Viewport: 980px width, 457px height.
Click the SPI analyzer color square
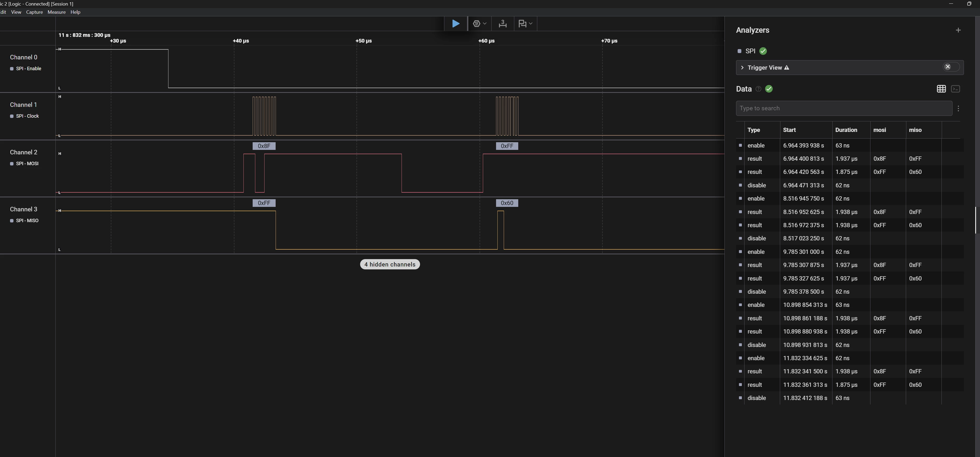pyautogui.click(x=739, y=51)
